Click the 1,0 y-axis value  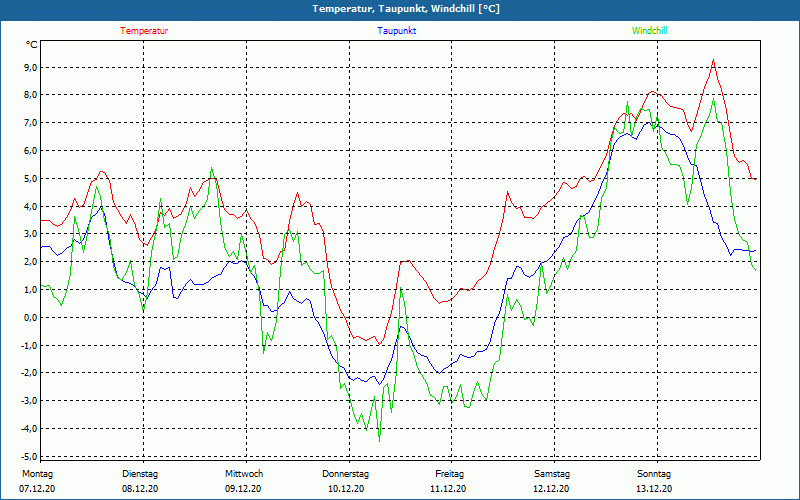(x=31, y=289)
